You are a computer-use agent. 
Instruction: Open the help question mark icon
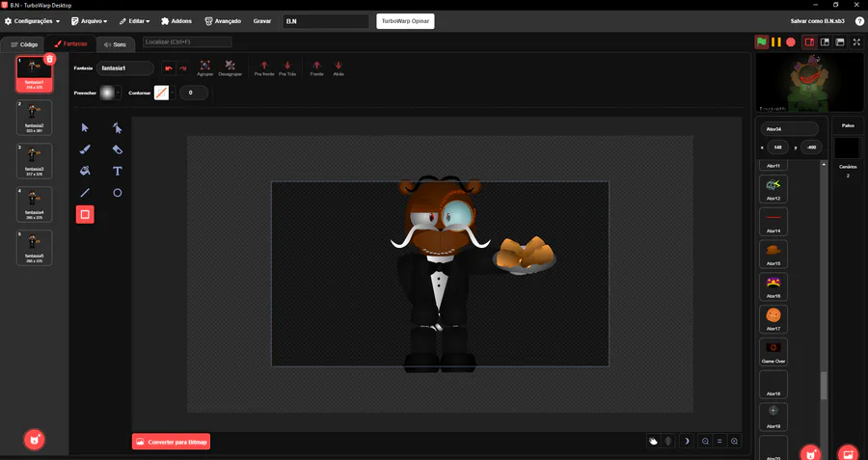(x=859, y=21)
